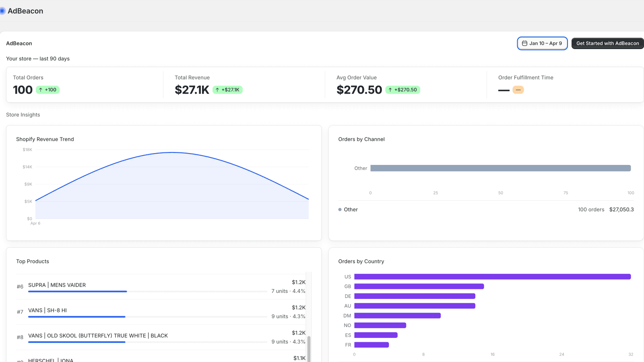
Task: Click the US bar in Orders by Country
Action: tap(492, 277)
